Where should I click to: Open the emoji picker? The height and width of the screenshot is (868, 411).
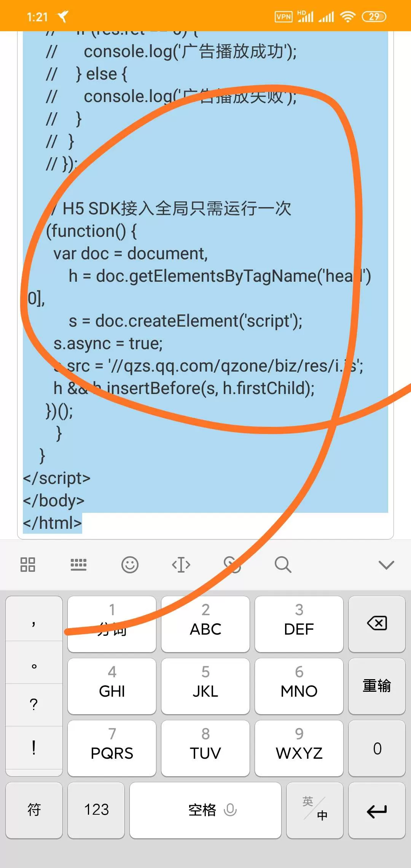coord(130,565)
